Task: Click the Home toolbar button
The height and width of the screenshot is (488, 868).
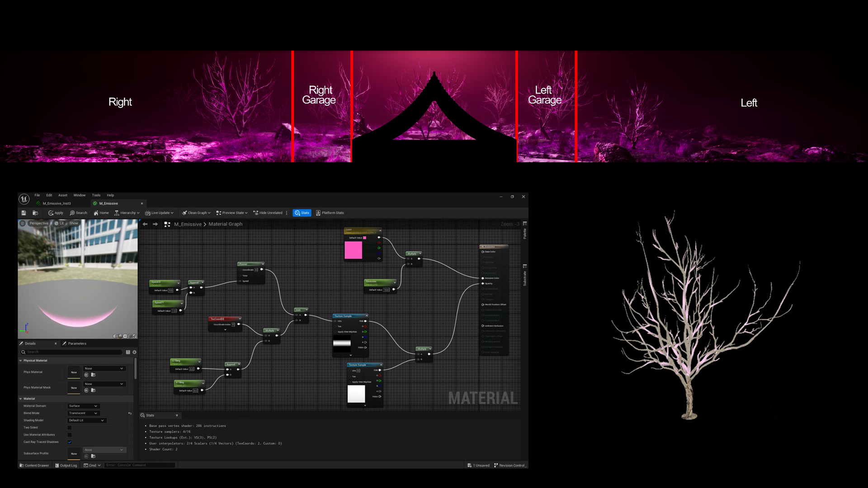Action: pos(101,213)
